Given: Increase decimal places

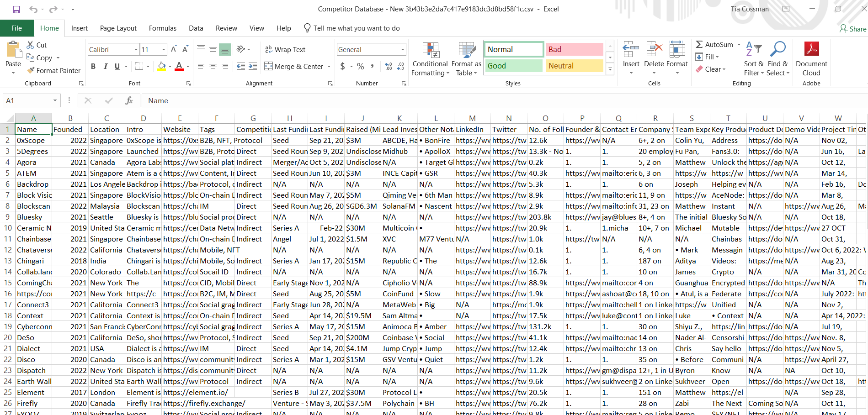Looking at the screenshot, I should [389, 66].
